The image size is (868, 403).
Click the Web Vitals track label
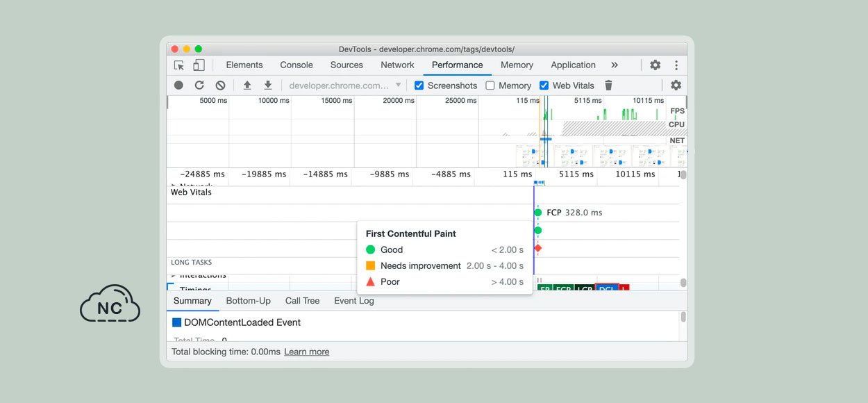tap(191, 192)
